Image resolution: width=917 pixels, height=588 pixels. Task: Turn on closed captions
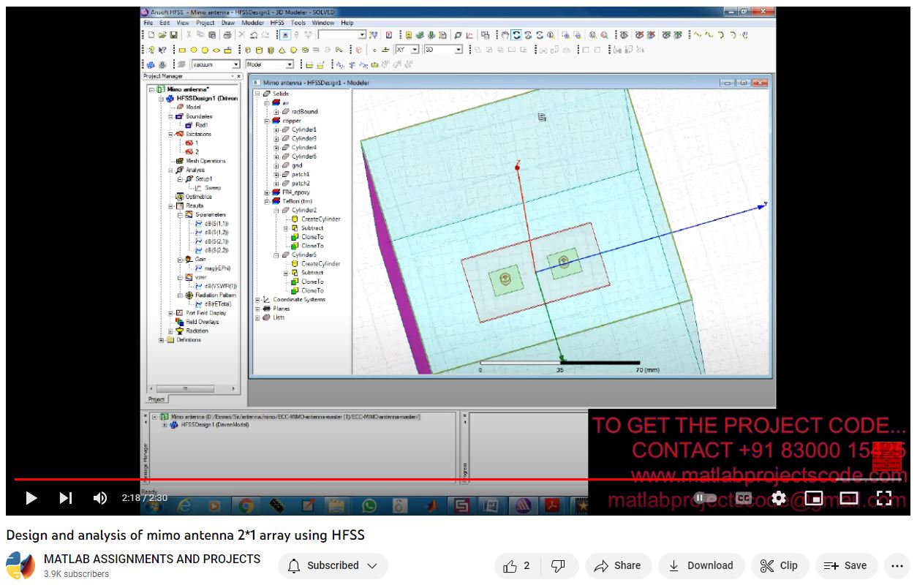point(744,498)
